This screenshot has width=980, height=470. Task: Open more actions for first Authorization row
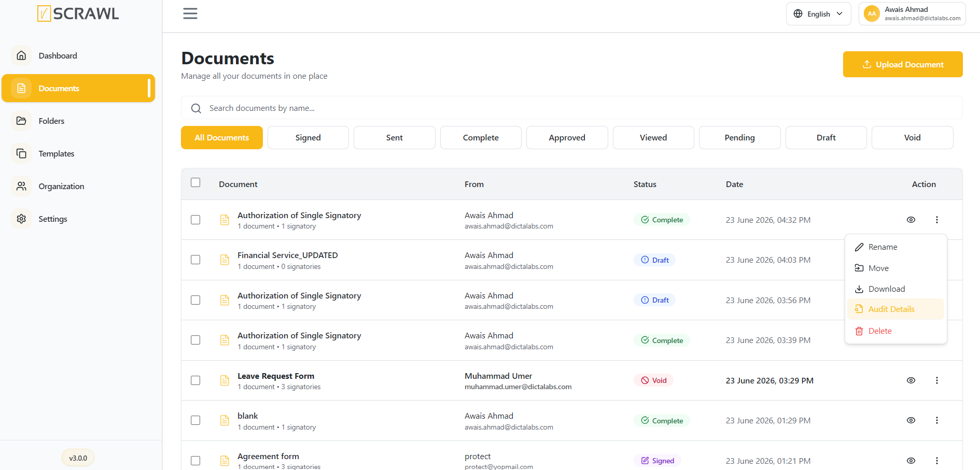coord(937,220)
